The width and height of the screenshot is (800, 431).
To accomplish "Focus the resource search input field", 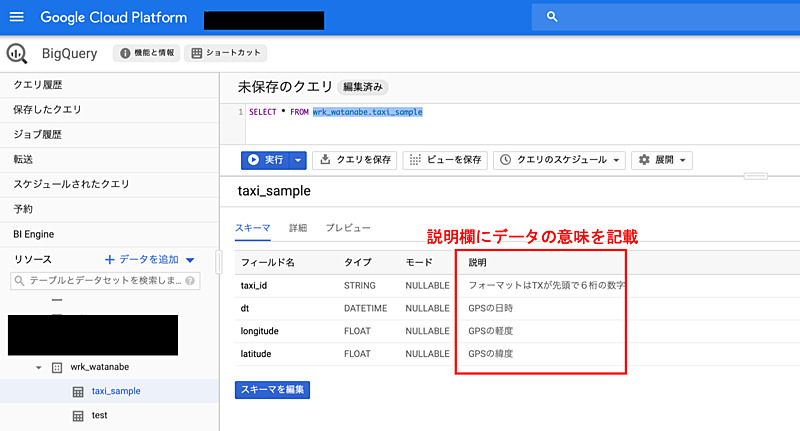I will click(x=105, y=281).
